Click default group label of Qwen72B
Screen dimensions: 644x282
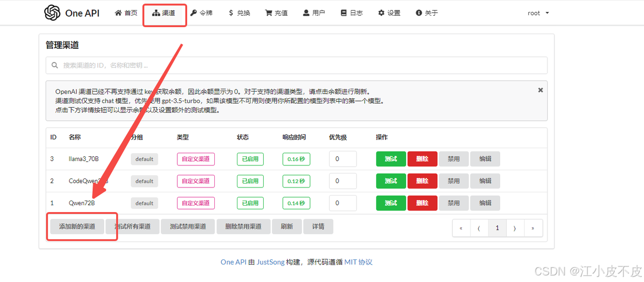144,203
